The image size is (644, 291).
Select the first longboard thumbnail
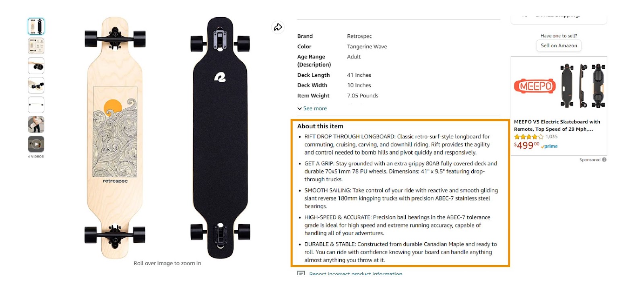[36, 27]
